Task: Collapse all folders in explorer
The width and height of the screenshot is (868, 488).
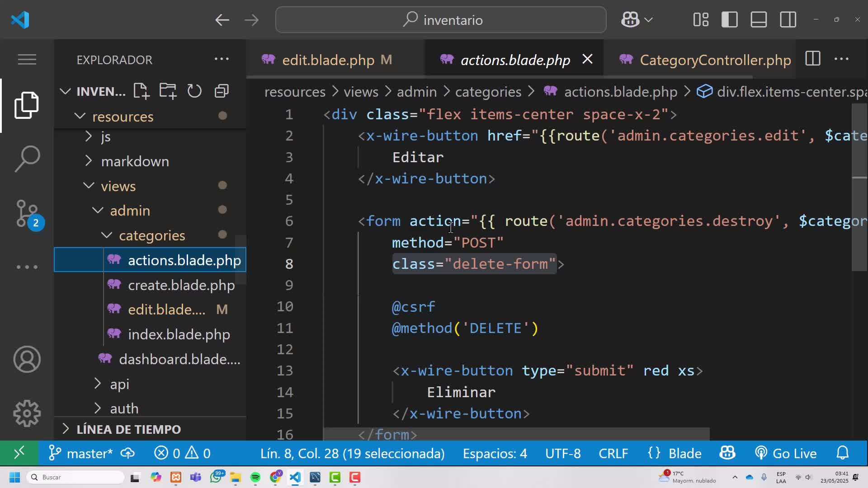Action: click(x=222, y=91)
